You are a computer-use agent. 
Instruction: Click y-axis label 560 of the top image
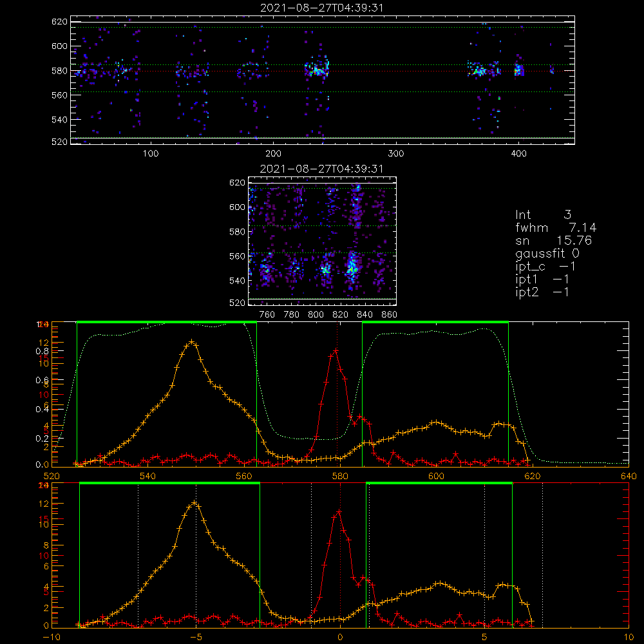(x=59, y=95)
